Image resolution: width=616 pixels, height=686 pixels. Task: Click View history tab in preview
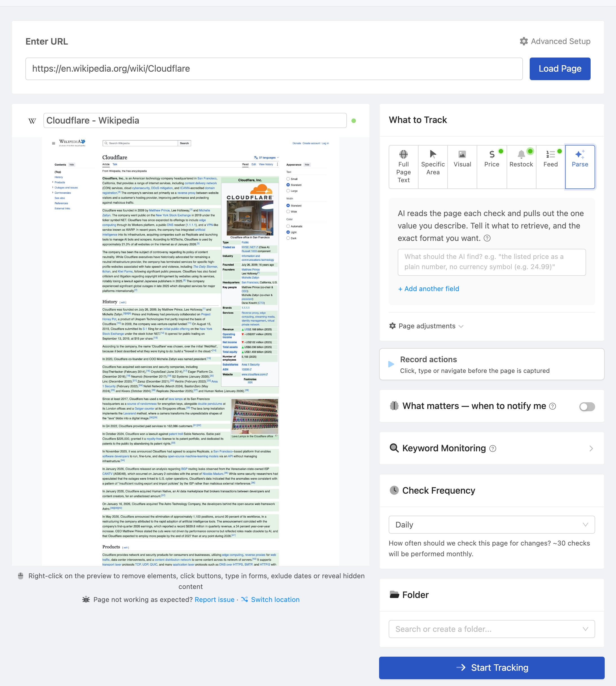click(266, 164)
